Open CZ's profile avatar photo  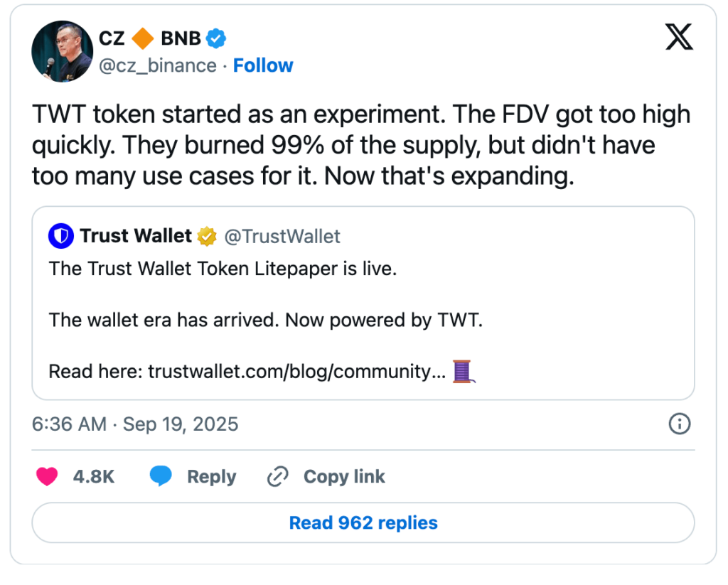[62, 51]
